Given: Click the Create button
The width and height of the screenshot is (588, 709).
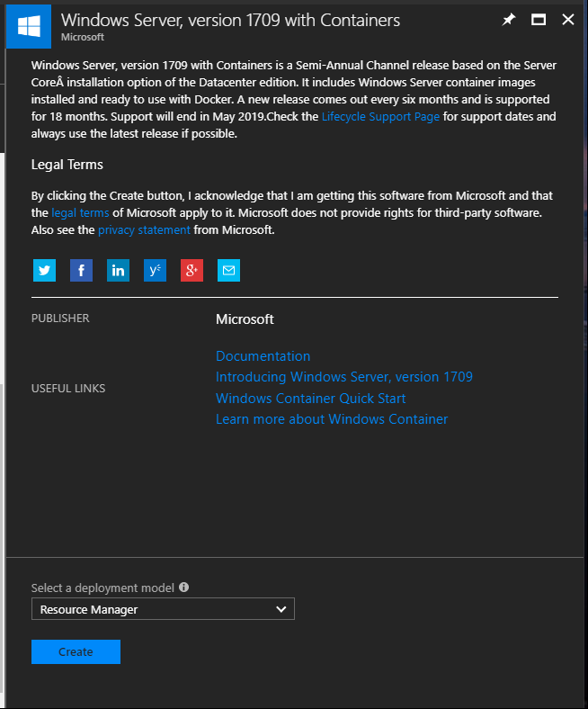Looking at the screenshot, I should click(76, 651).
